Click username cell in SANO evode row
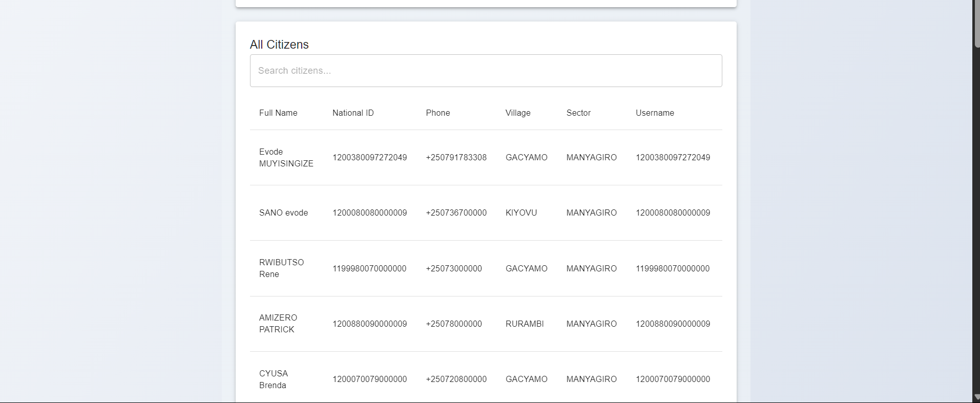The height and width of the screenshot is (403, 980). [673, 213]
